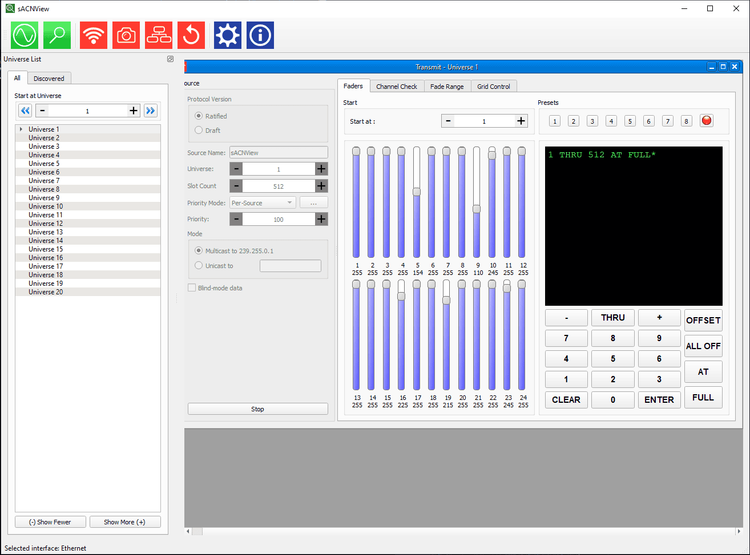Switch to the Faders tab
This screenshot has height=555, width=750.
coord(353,86)
